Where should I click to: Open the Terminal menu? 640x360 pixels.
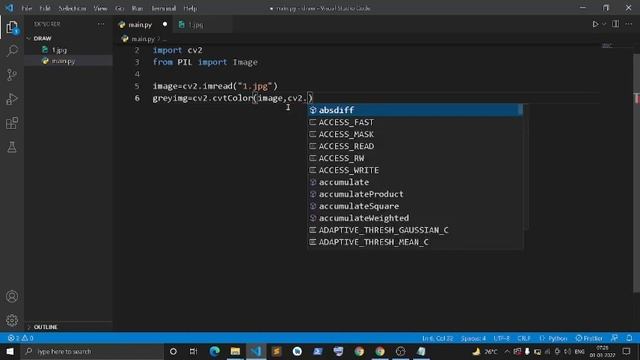164,8
